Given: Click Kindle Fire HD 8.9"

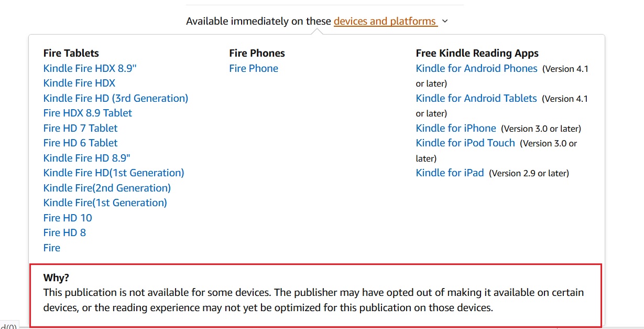Looking at the screenshot, I should click(x=86, y=158).
